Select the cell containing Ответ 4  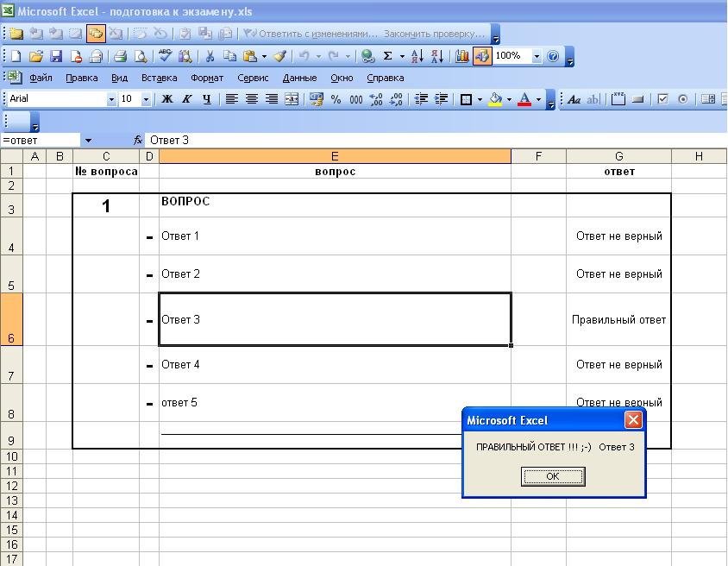(335, 365)
